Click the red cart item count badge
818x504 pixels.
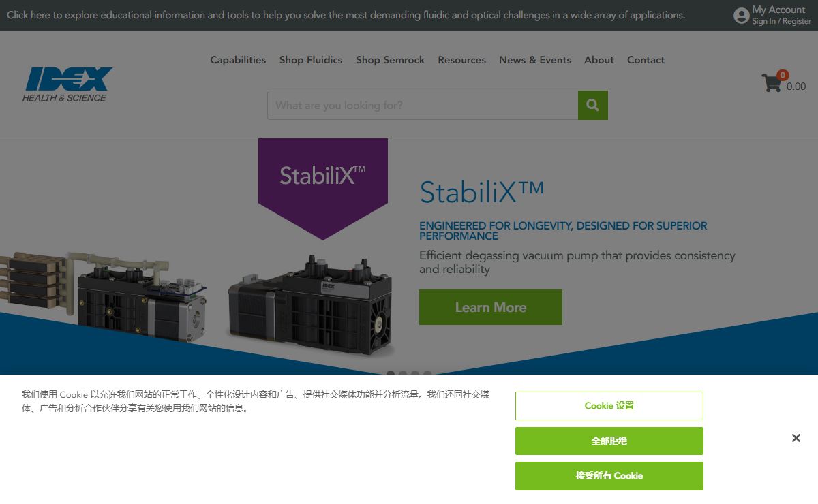[783, 75]
